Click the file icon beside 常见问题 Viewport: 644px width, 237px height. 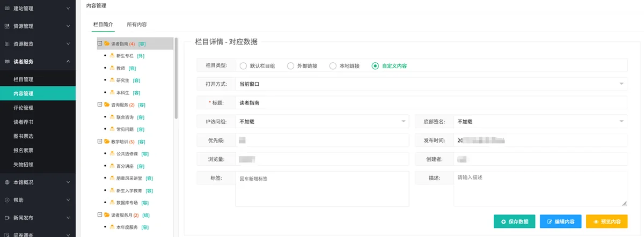[x=112, y=129]
